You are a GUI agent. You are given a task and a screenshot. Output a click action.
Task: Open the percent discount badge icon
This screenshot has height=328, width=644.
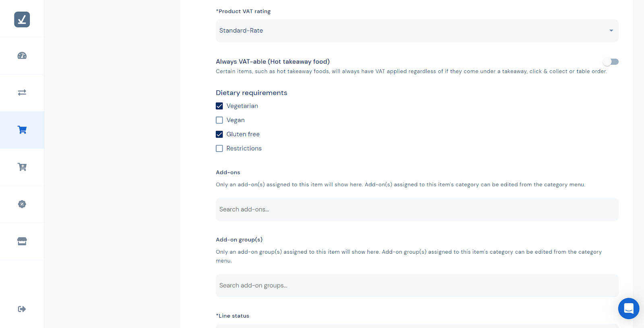22,204
